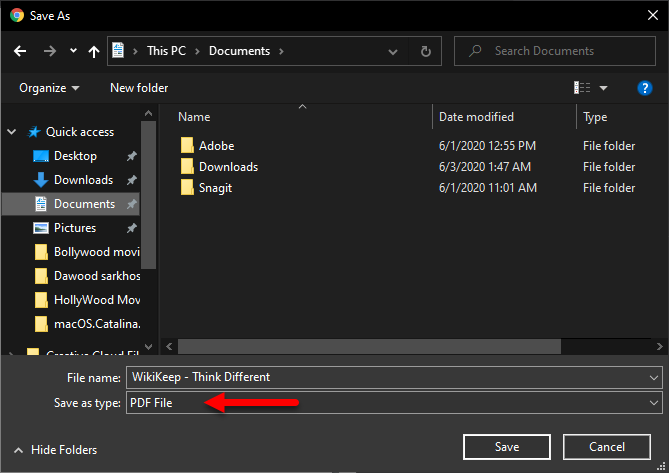This screenshot has width=669, height=473.
Task: Open the Save as type dropdown
Action: (394, 403)
